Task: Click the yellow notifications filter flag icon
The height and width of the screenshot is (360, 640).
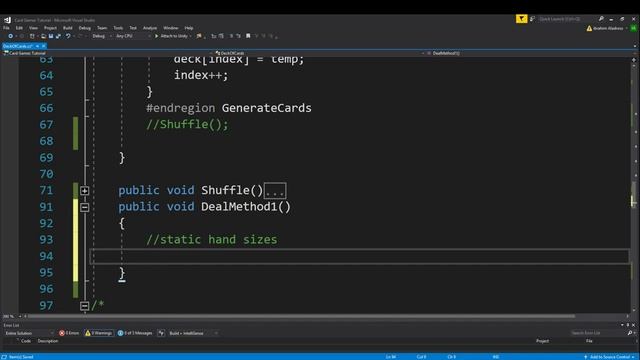Action: click(x=521, y=19)
